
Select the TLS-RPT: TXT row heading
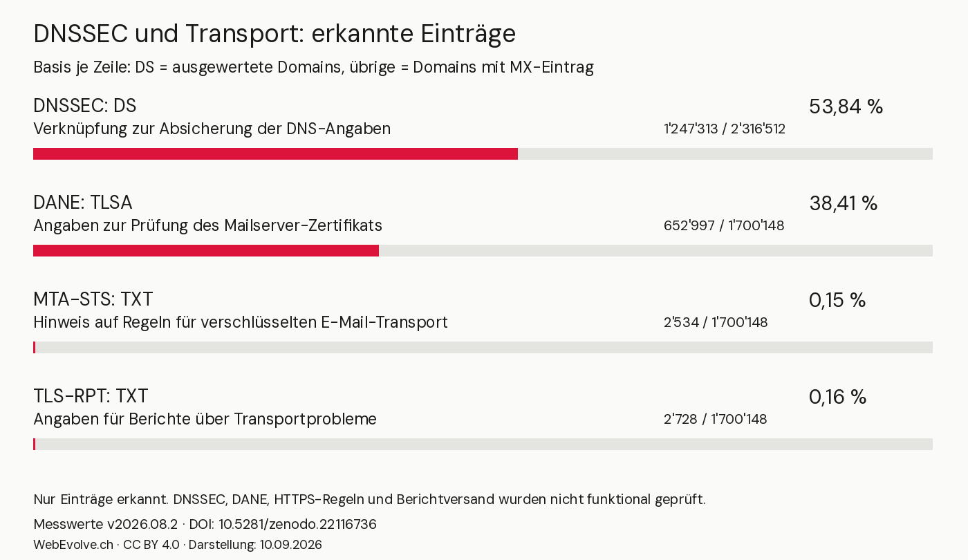pos(91,396)
